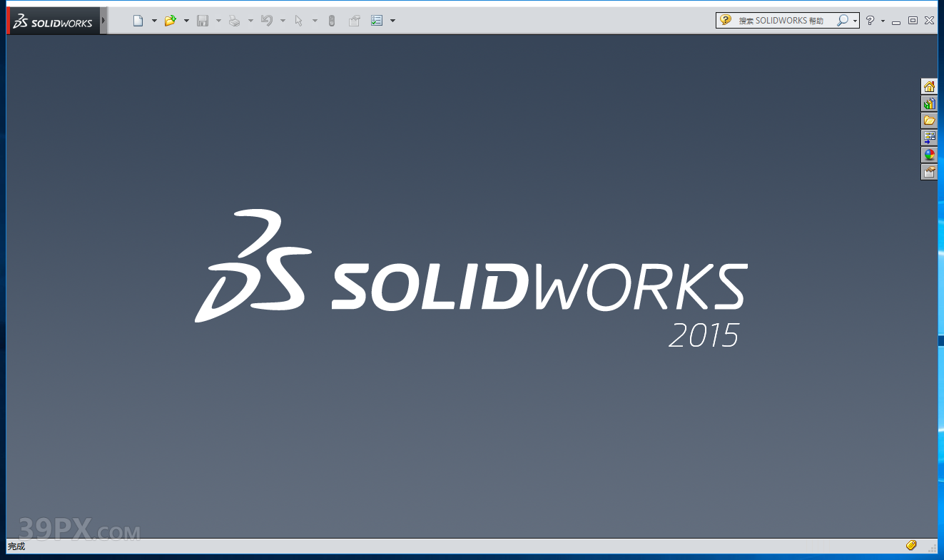
Task: Expand the Open dropdown arrow
Action: coord(186,20)
